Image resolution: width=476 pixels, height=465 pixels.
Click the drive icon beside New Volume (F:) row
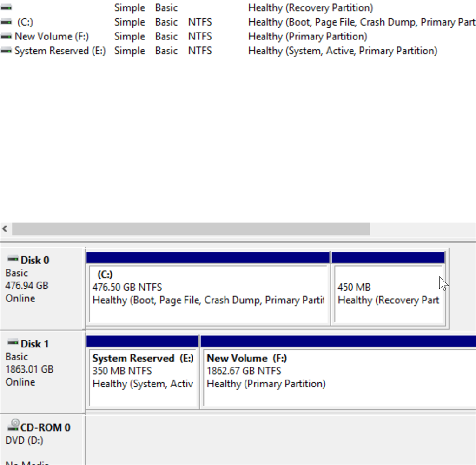click(7, 36)
